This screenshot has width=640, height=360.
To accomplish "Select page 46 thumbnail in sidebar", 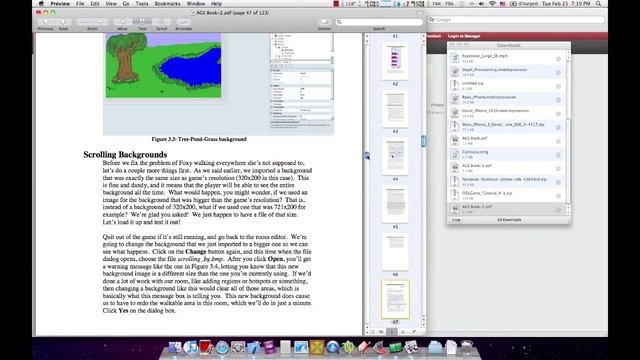I will [x=395, y=252].
